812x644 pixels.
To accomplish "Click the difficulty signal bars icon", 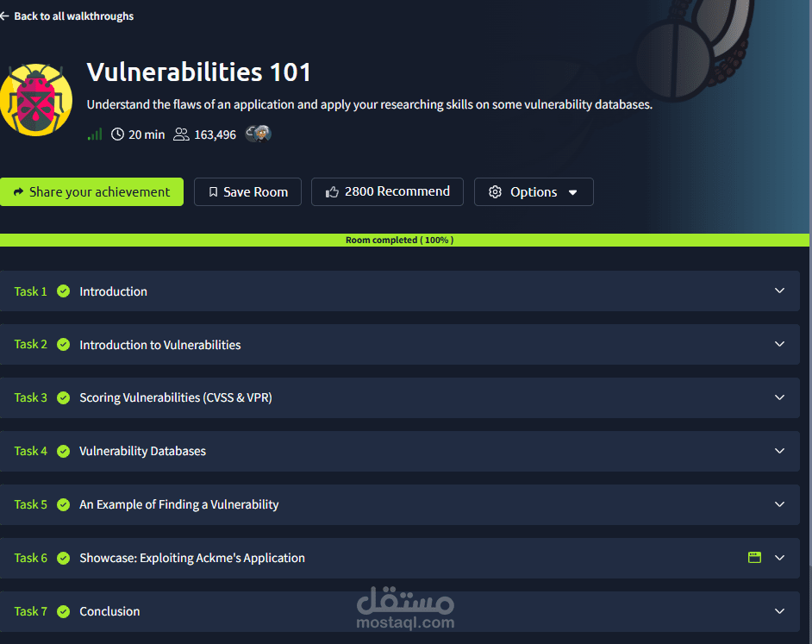I will 93,134.
